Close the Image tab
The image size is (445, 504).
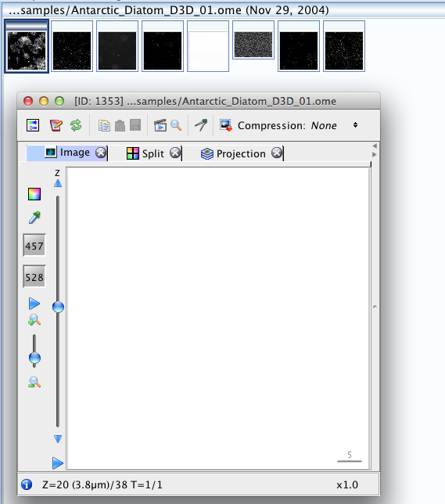point(101,153)
